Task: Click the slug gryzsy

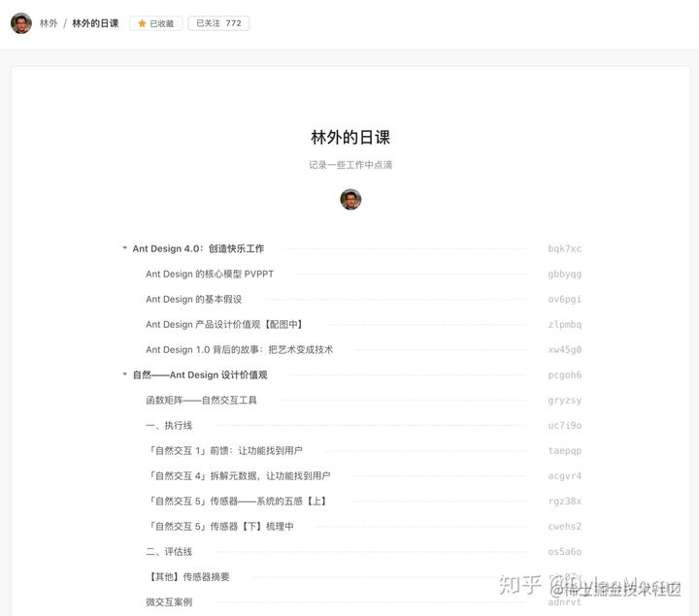Action: coord(564,400)
